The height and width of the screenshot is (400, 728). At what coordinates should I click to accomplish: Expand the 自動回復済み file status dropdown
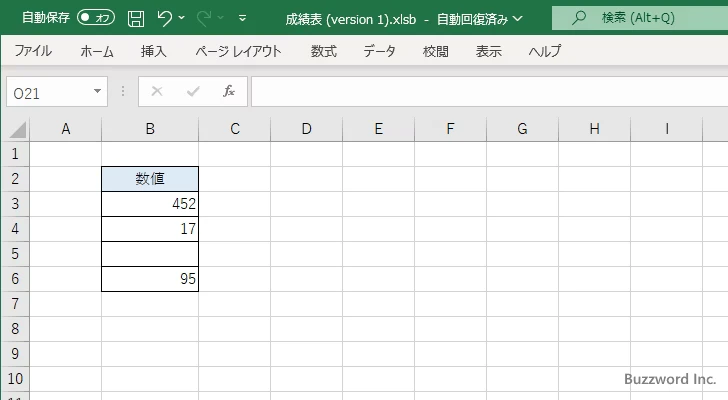pyautogui.click(x=518, y=18)
